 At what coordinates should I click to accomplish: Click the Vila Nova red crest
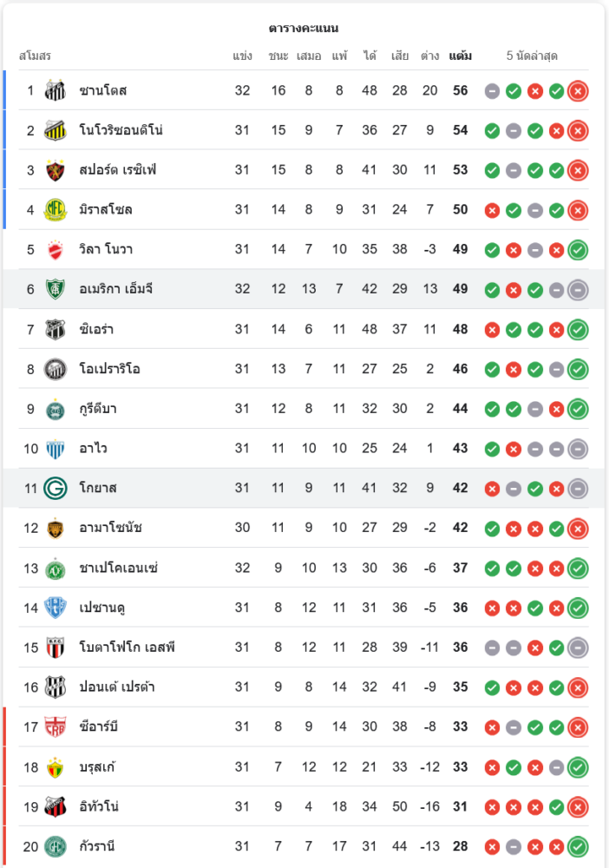pyautogui.click(x=56, y=250)
